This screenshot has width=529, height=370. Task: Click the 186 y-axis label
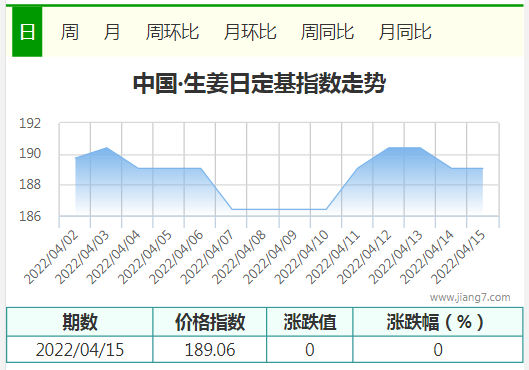pos(30,216)
